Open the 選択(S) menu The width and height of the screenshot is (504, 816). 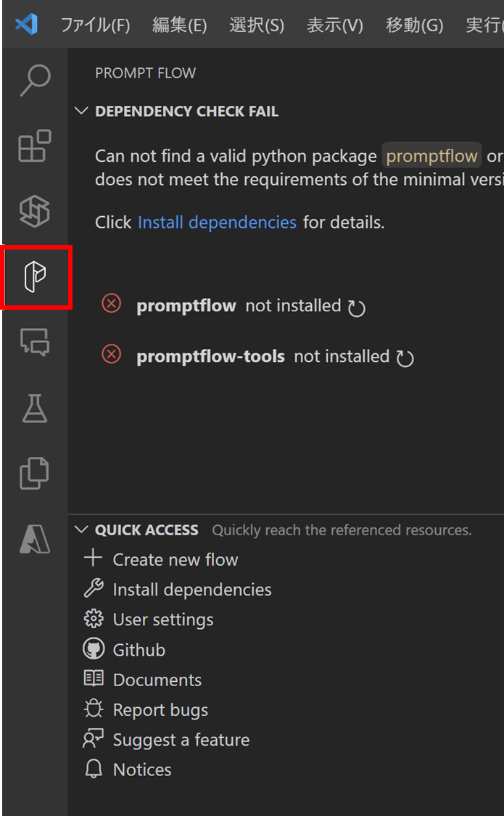257,25
